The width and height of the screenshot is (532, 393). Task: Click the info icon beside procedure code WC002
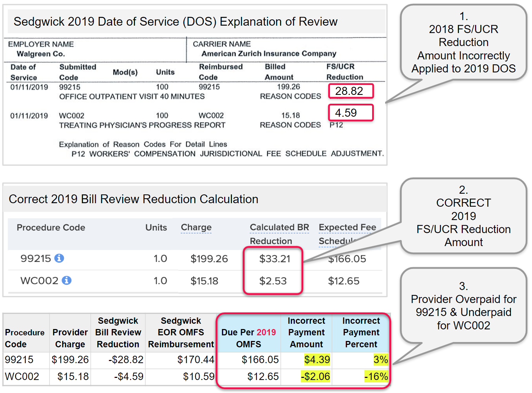66,281
